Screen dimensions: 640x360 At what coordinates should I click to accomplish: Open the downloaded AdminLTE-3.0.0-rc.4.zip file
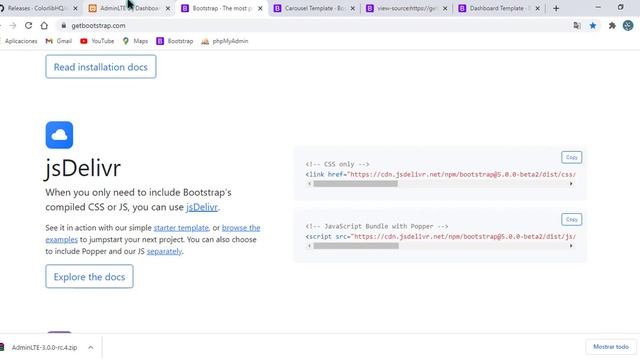point(44,347)
